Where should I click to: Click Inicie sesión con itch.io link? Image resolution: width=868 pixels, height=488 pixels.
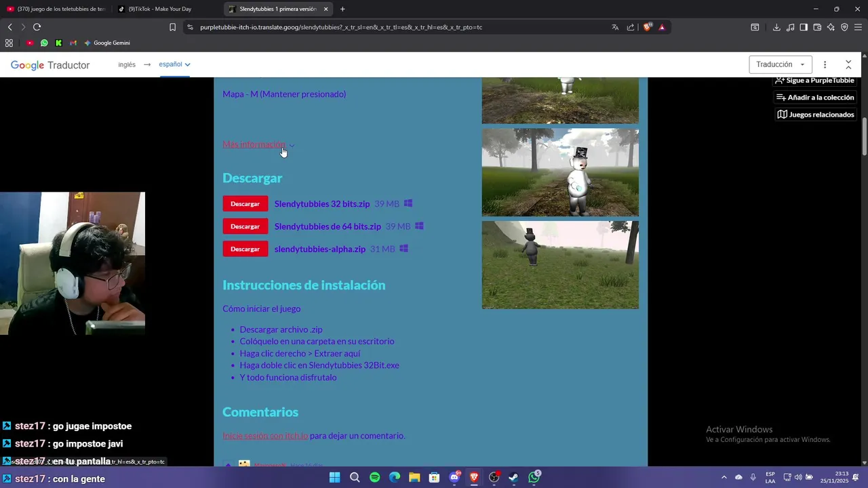pyautogui.click(x=265, y=436)
